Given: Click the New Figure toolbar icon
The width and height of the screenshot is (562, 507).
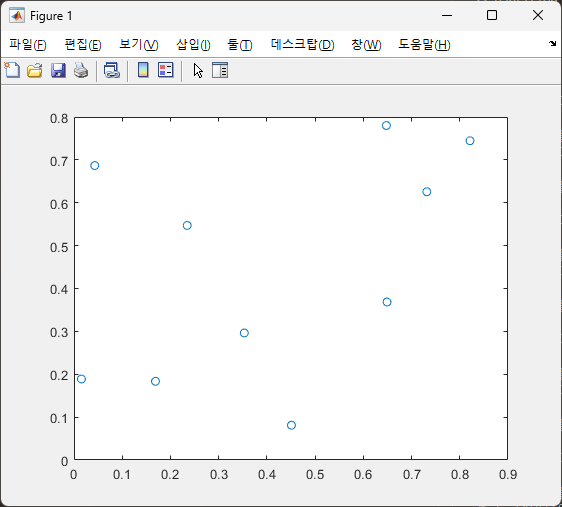Looking at the screenshot, I should click(x=12, y=70).
